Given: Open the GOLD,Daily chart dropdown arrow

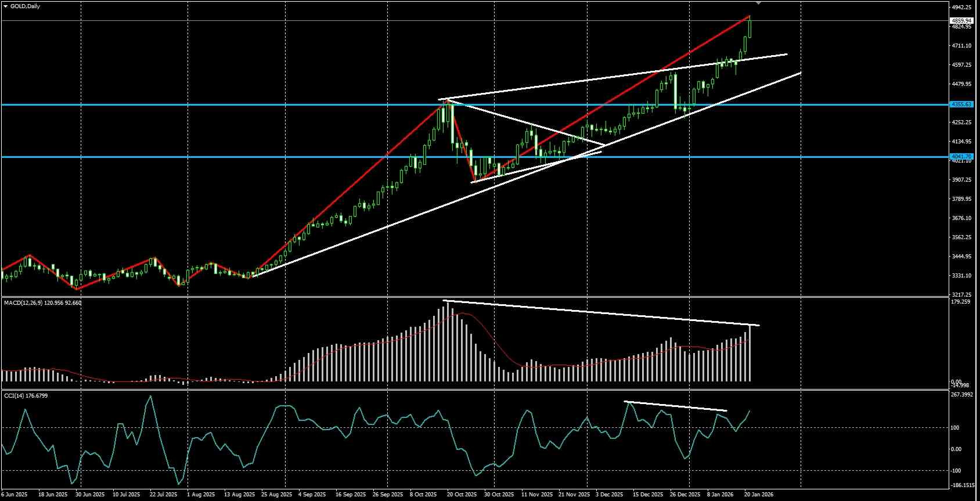Looking at the screenshot, I should pos(5,6).
